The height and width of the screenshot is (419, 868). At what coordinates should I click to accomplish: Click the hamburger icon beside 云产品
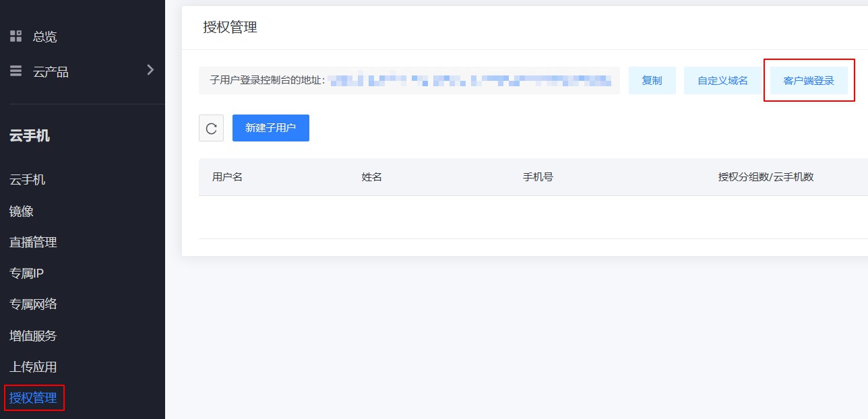[15, 71]
